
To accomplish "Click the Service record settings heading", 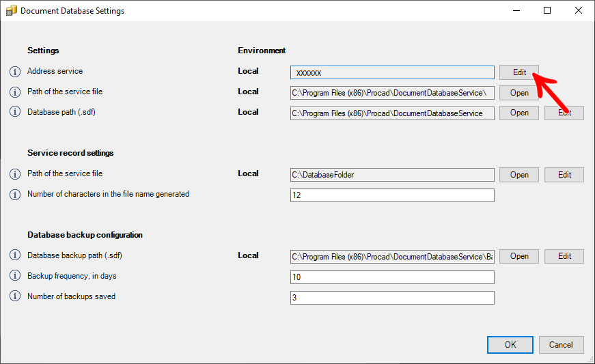I will [x=70, y=153].
